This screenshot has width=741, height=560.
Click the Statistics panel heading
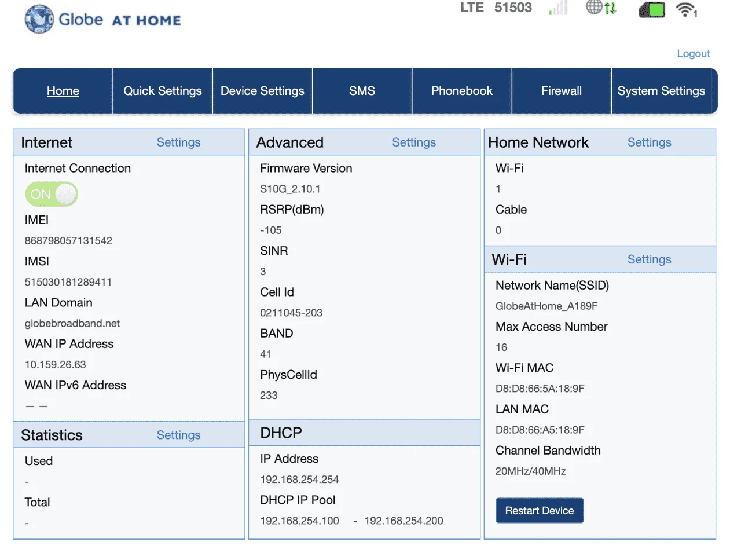tap(52, 435)
